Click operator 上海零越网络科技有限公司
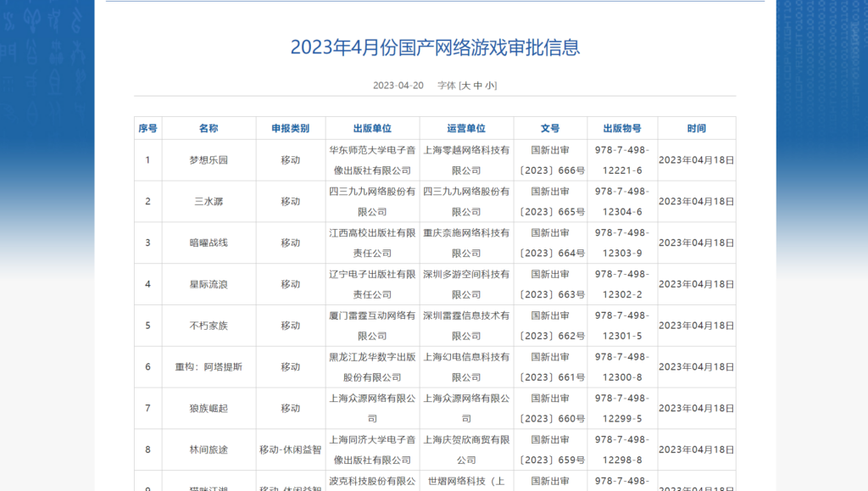This screenshot has width=868, height=491. (x=467, y=160)
